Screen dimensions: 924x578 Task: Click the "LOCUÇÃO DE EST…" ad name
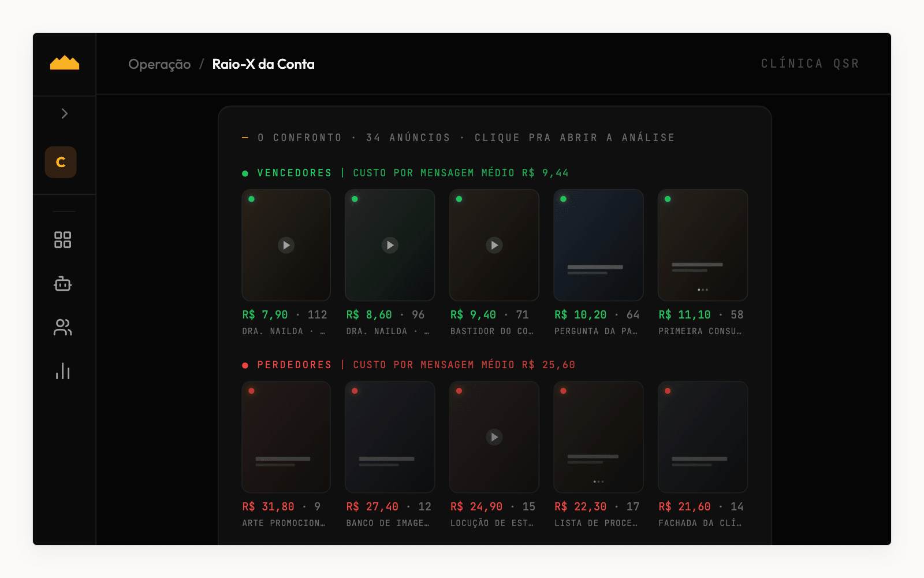click(x=492, y=523)
